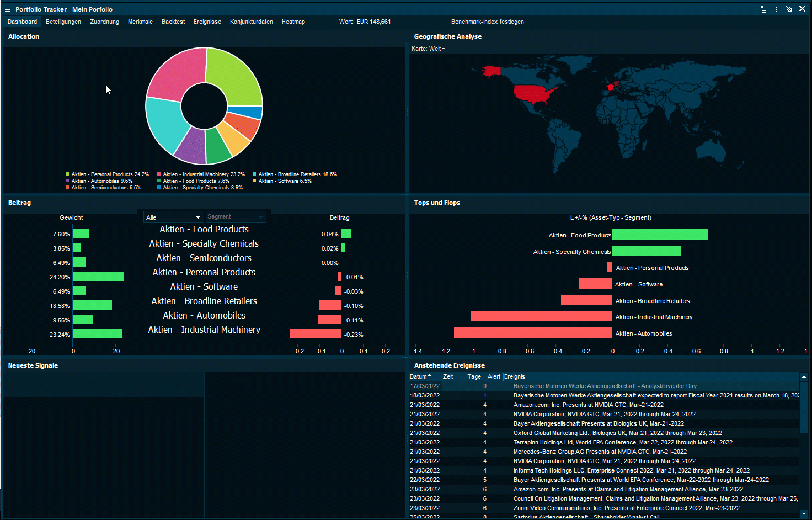The height and width of the screenshot is (520, 812).
Task: Click Personal Products green legend swatch
Action: click(x=67, y=174)
